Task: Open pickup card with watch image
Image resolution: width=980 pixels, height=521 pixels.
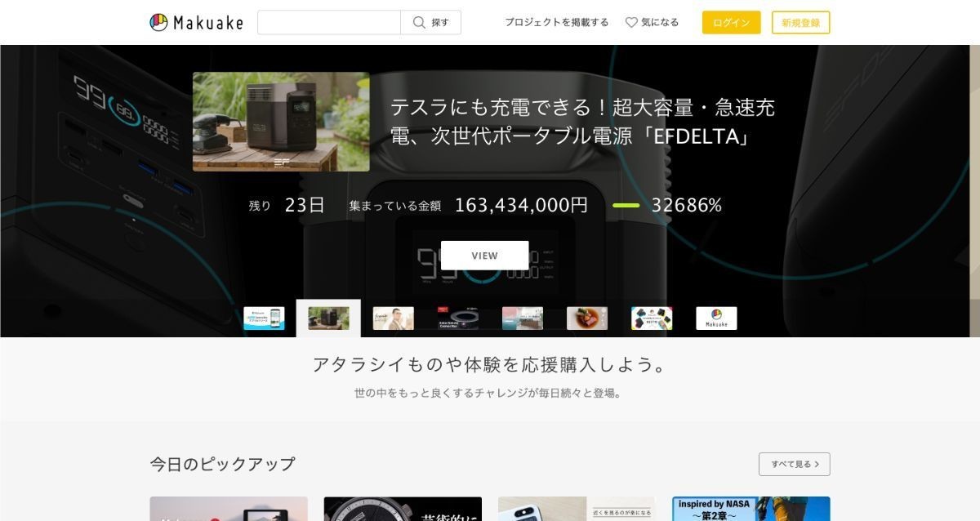Action: [403, 509]
